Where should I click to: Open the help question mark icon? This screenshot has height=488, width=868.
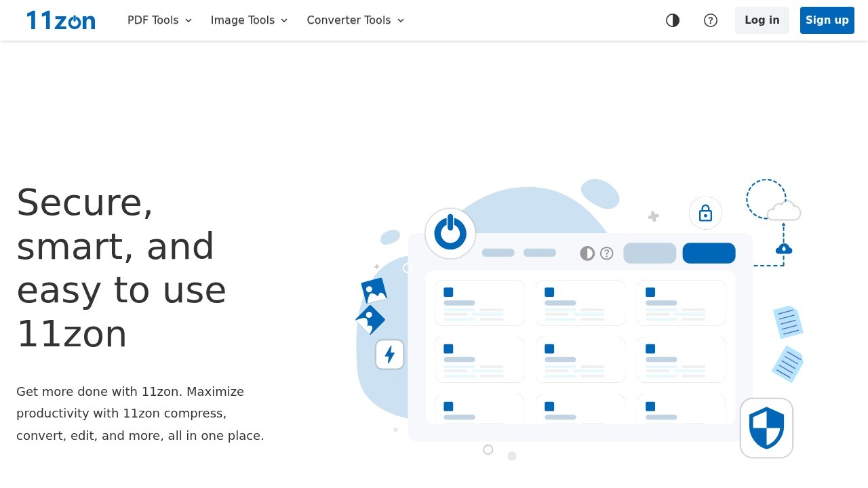pyautogui.click(x=710, y=20)
